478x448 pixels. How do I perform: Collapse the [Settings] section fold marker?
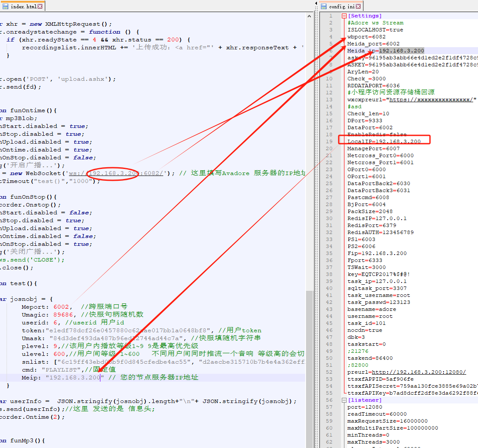pyautogui.click(x=344, y=16)
